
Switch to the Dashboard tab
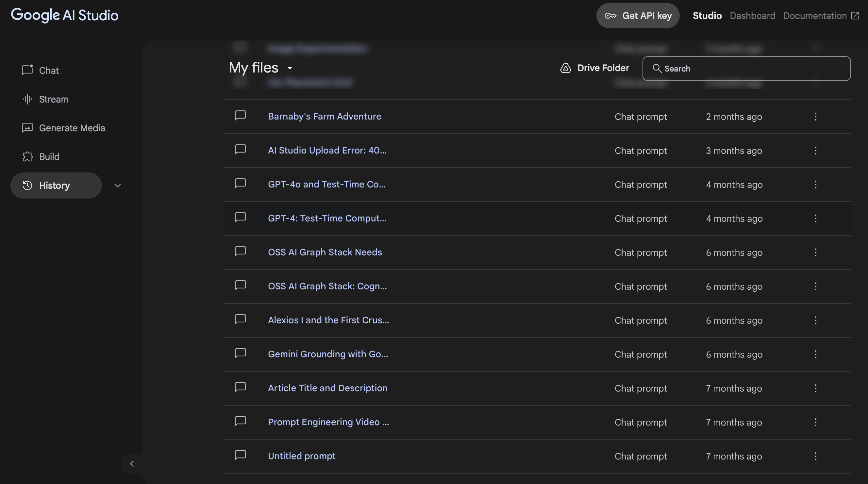pos(752,16)
